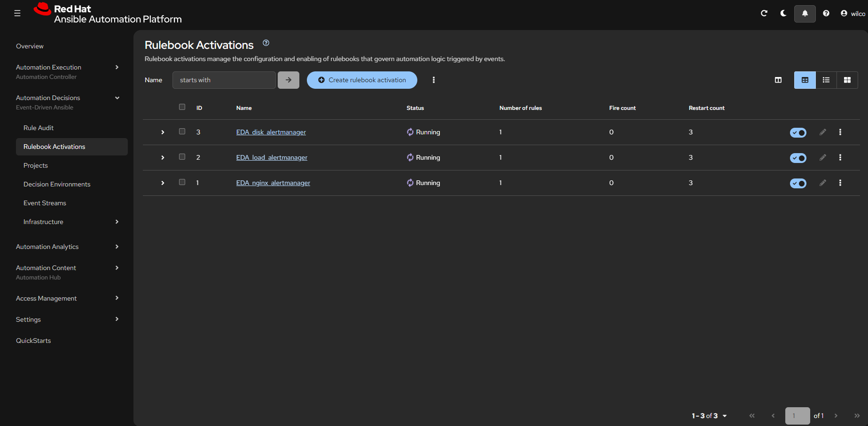The image size is (868, 426).
Task: Switch to table view
Action: pyautogui.click(x=805, y=80)
